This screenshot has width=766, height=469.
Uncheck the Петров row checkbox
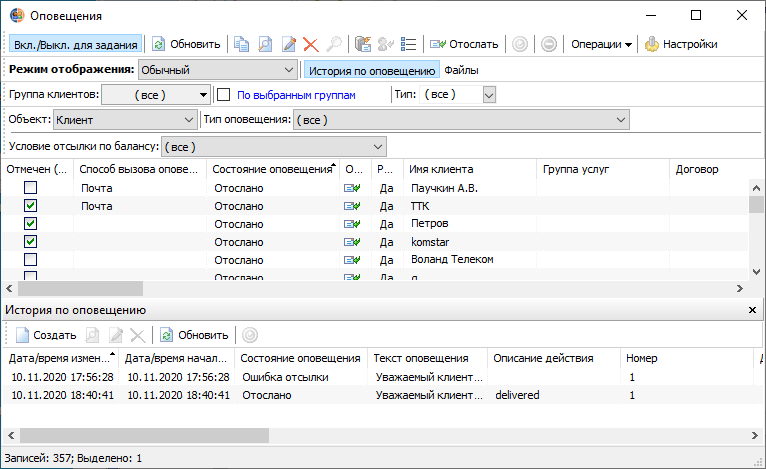click(30, 224)
